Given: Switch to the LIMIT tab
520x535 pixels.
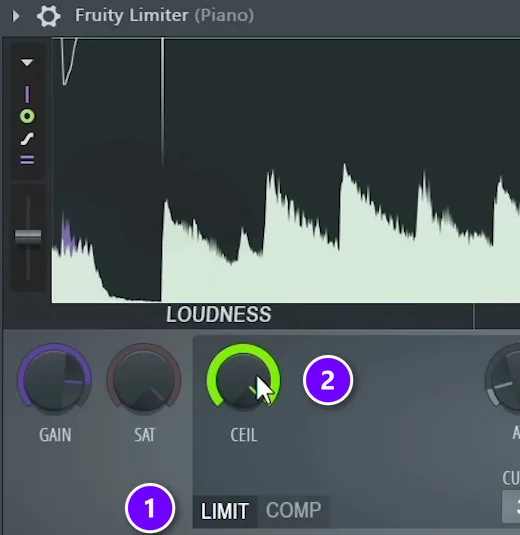Looking at the screenshot, I should (x=225, y=511).
